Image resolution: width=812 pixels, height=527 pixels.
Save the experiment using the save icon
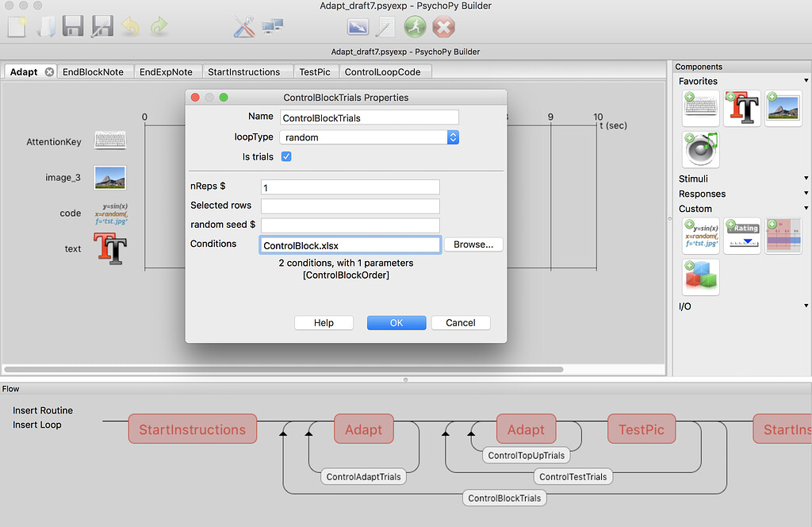point(73,26)
